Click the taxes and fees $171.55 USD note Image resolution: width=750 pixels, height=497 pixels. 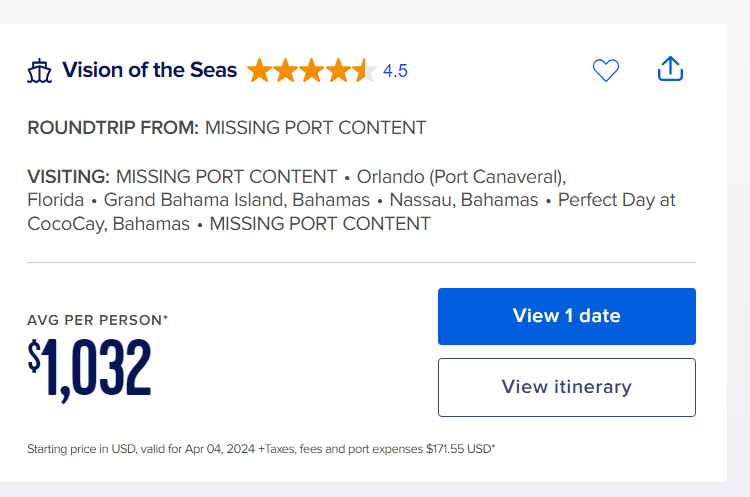pos(376,449)
